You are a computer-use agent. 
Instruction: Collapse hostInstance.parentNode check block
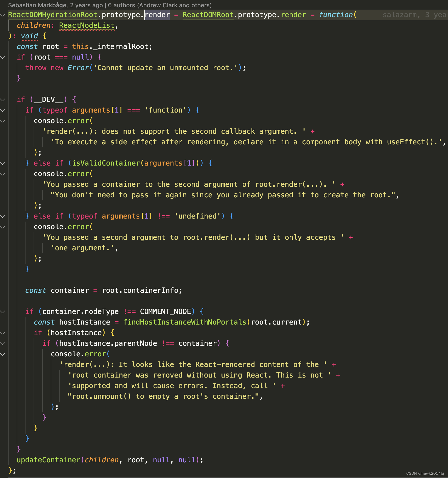[x=3, y=344]
